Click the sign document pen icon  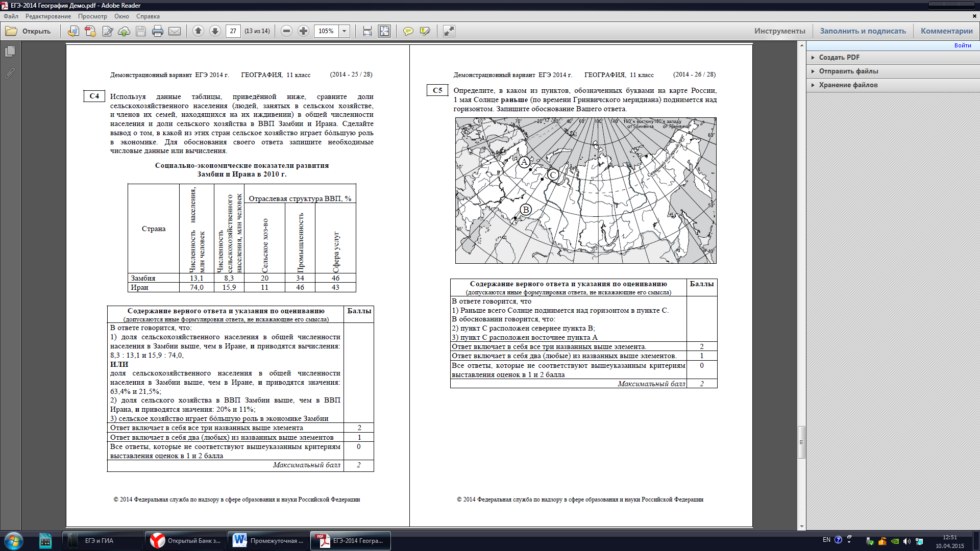[x=107, y=31]
